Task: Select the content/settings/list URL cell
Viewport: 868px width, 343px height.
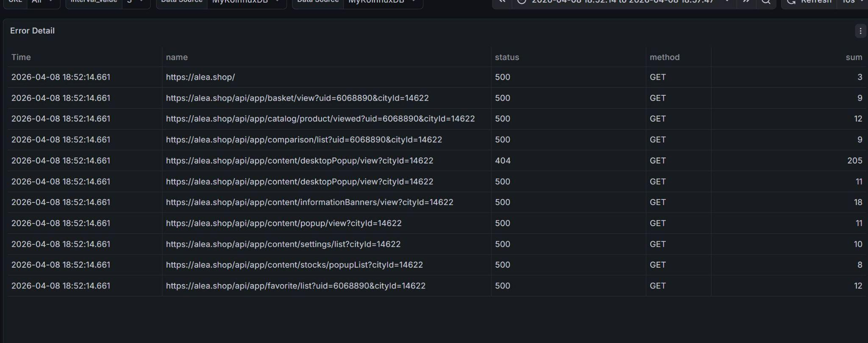Action: tap(283, 244)
